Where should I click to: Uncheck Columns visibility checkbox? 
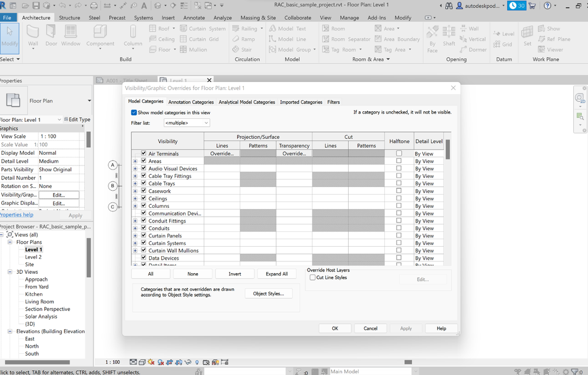tap(143, 205)
